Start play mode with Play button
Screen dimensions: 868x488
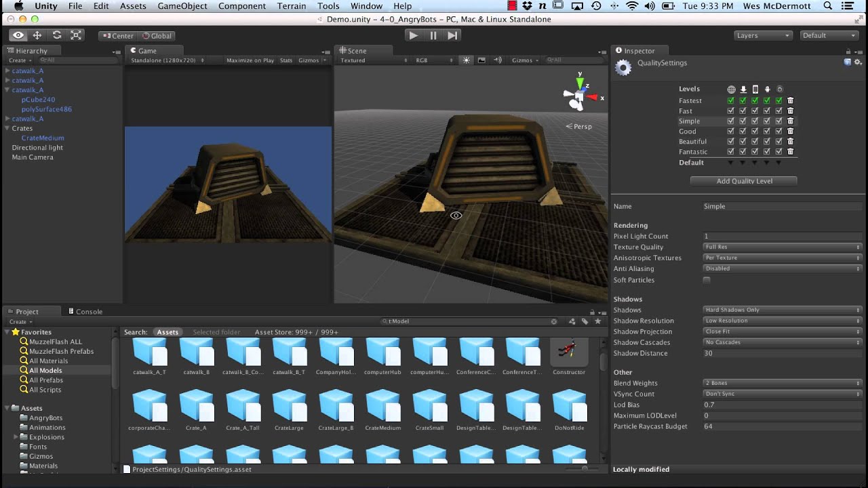click(x=414, y=35)
